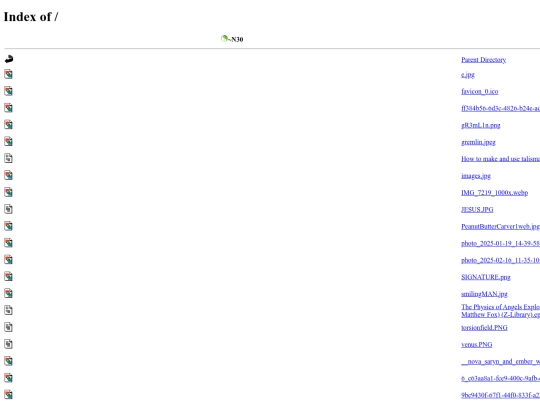Click the image icon beside smilingMAN.jpg
The height and width of the screenshot is (405, 540).
tap(9, 293)
